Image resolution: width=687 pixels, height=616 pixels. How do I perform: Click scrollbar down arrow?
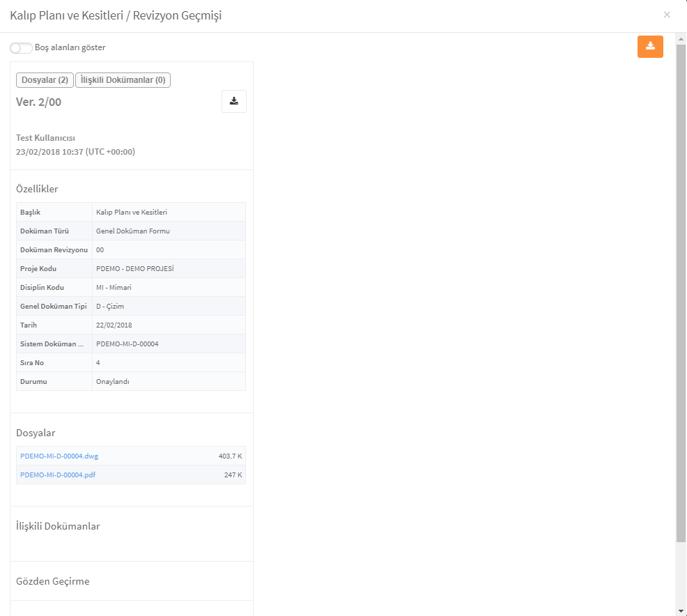point(681,610)
